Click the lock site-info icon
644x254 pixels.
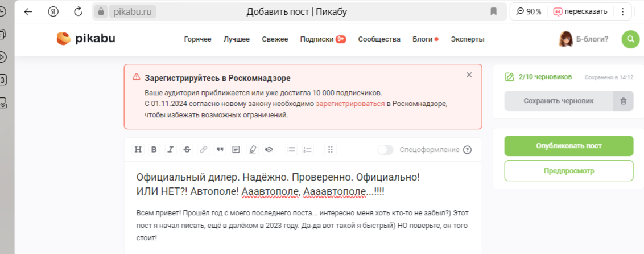click(100, 11)
